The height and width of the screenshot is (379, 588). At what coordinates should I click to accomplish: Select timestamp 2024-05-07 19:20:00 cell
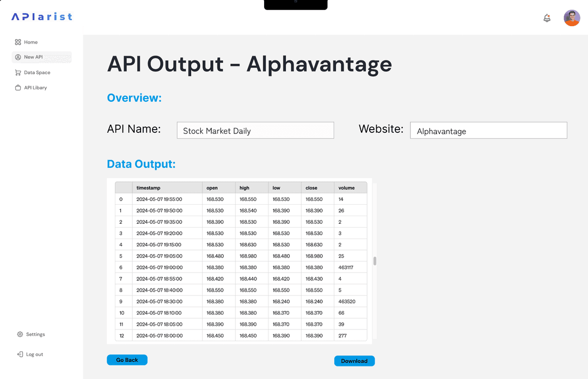click(167, 233)
